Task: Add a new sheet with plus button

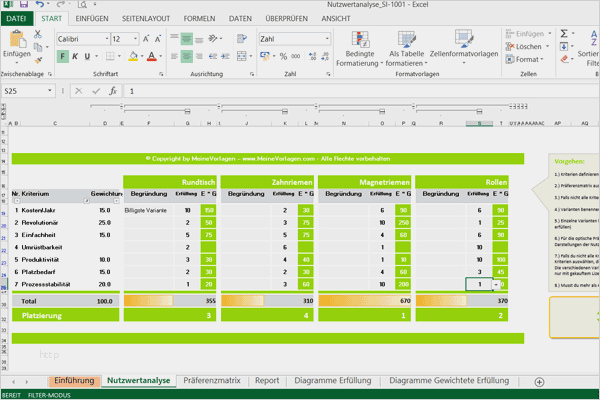Action: pyautogui.click(x=539, y=382)
